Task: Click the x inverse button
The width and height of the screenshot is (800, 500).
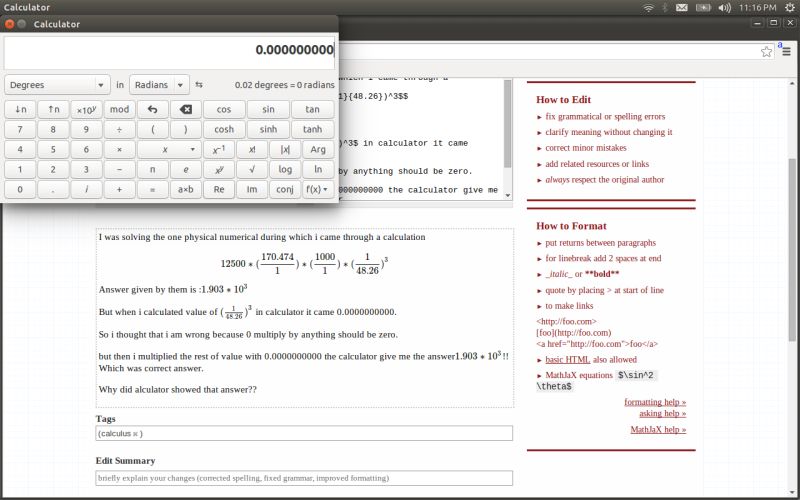Action: 219,149
